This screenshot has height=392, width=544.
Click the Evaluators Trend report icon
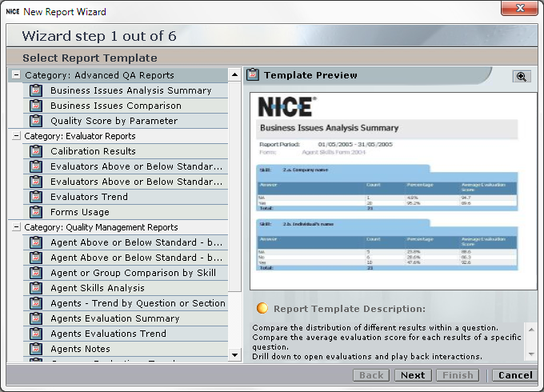tap(36, 197)
